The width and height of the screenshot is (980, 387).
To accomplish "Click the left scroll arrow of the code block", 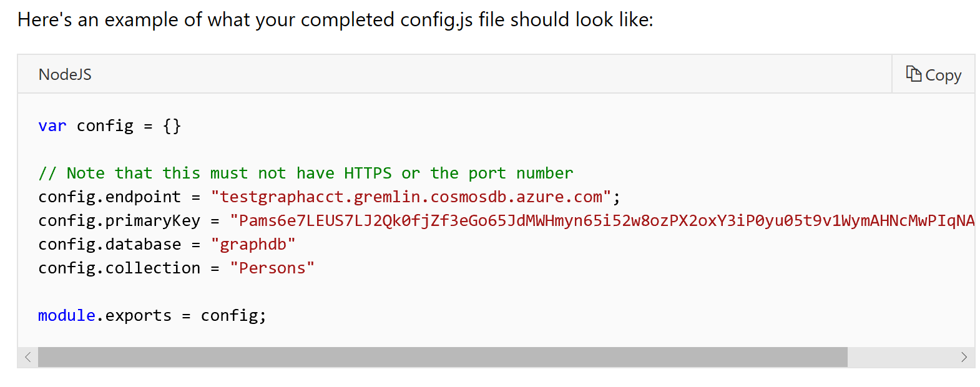I will click(27, 357).
